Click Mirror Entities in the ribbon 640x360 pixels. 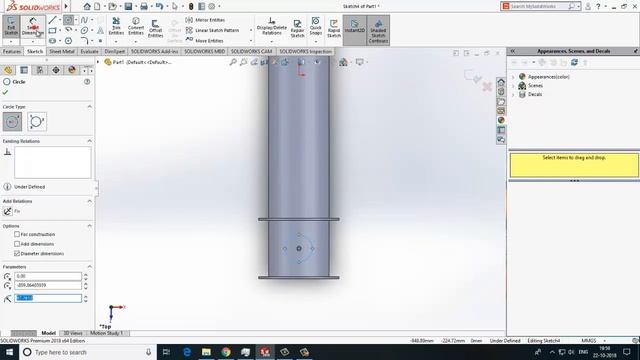pyautogui.click(x=206, y=20)
